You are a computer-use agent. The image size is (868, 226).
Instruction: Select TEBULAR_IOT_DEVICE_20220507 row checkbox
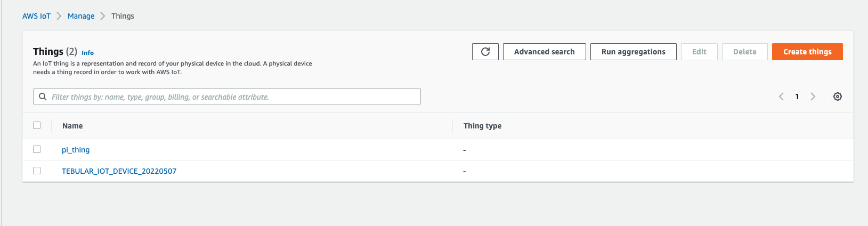(37, 171)
